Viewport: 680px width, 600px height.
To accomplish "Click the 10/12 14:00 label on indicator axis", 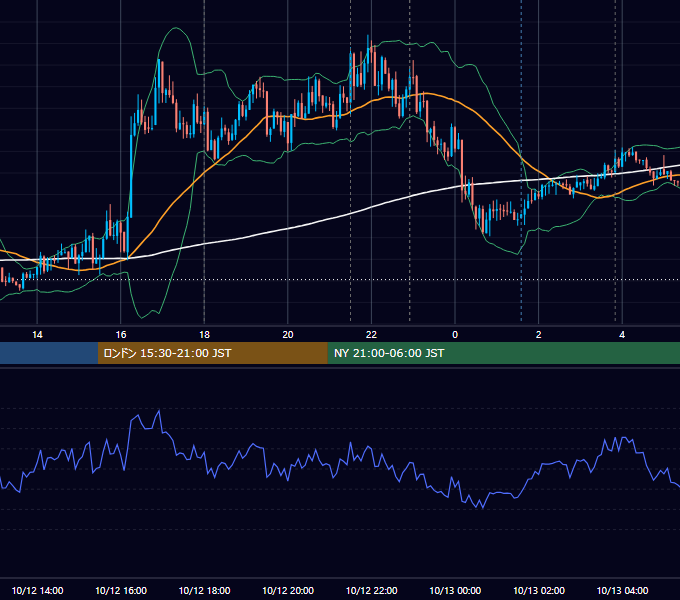I will coord(37,590).
